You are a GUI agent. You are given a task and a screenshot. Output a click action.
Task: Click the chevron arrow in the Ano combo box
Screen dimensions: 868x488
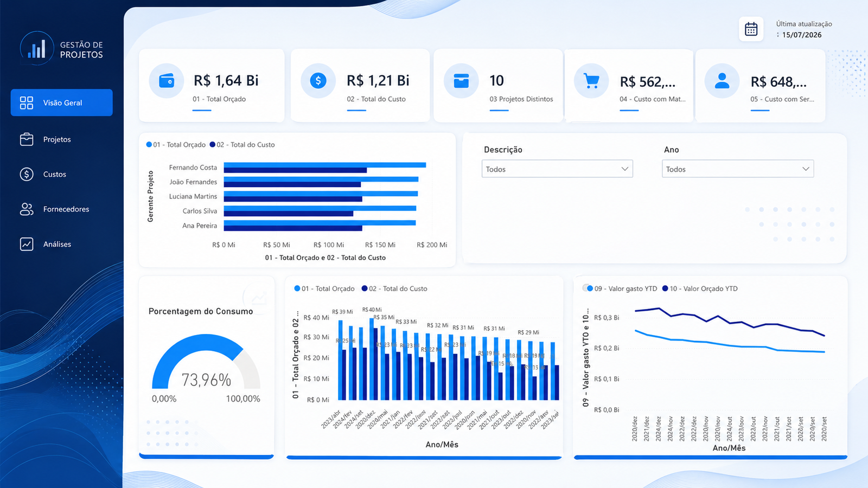[806, 169]
